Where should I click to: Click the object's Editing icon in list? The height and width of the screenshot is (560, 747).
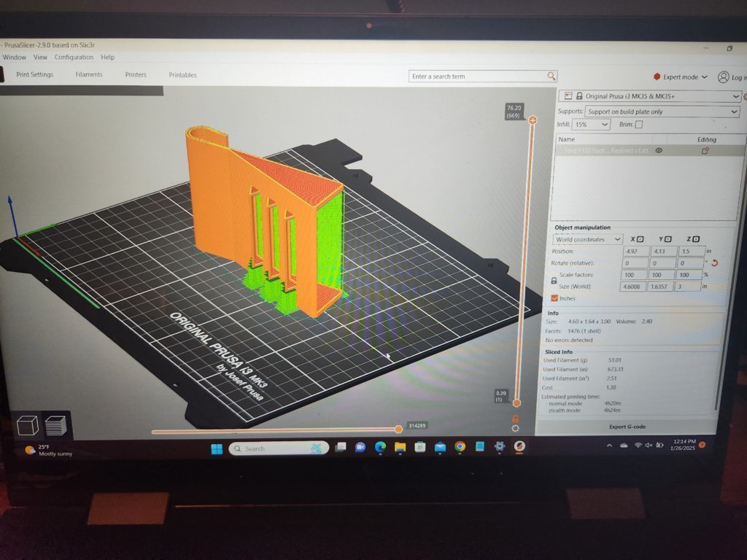tap(705, 150)
